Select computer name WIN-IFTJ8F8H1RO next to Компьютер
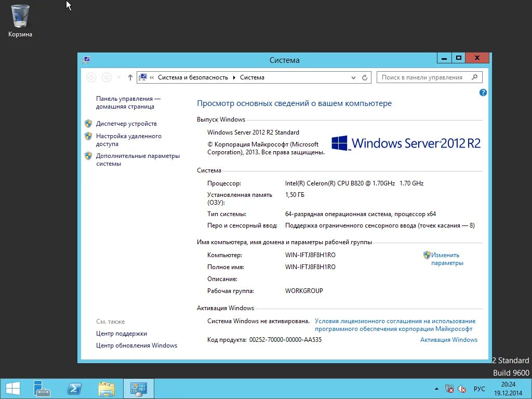The width and height of the screenshot is (532, 399). pyautogui.click(x=310, y=255)
